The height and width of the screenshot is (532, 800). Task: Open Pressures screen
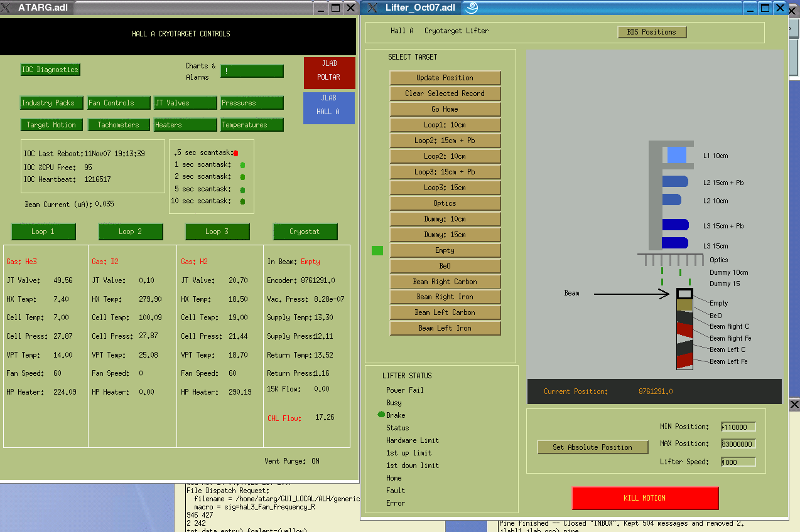click(x=252, y=103)
